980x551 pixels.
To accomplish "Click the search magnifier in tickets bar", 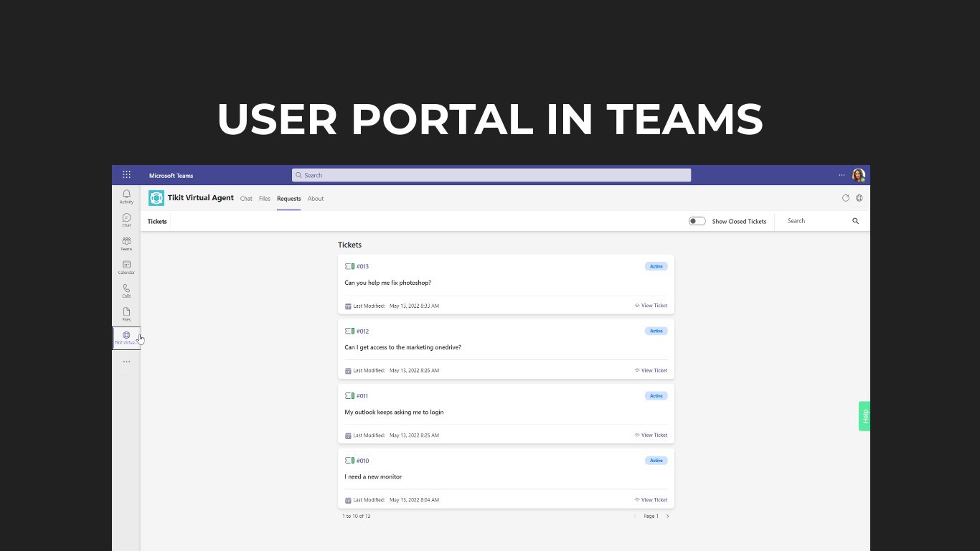I will coord(855,221).
